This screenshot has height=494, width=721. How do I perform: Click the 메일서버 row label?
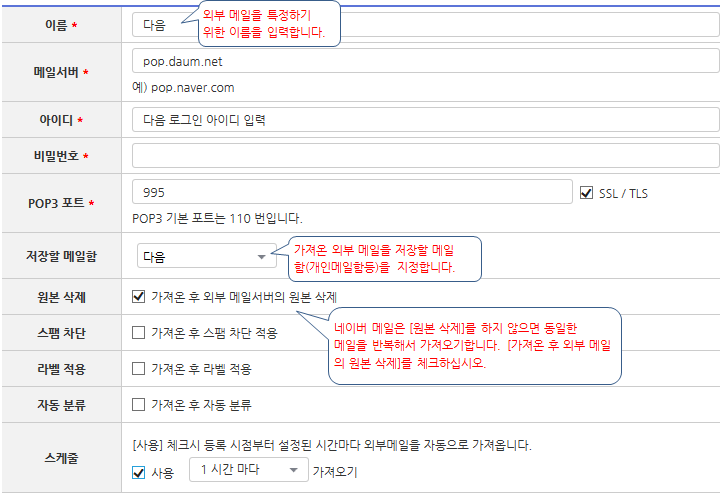pos(61,72)
